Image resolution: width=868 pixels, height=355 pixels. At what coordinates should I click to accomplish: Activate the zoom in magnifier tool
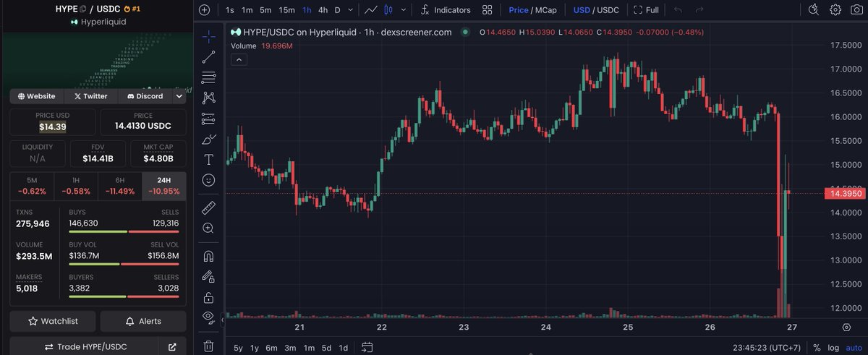coord(208,228)
